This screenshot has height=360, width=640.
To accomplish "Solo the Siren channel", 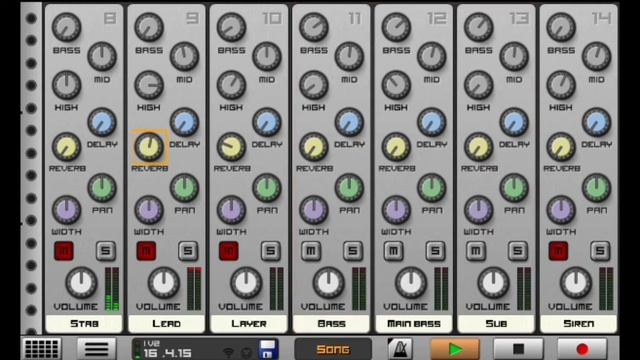I will (600, 251).
